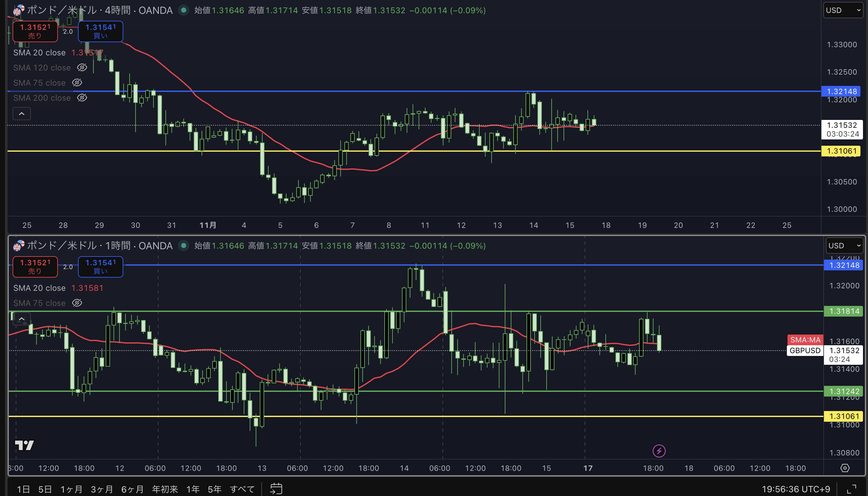Switch to the 年初来 range tab
This screenshot has width=868, height=496.
point(165,489)
